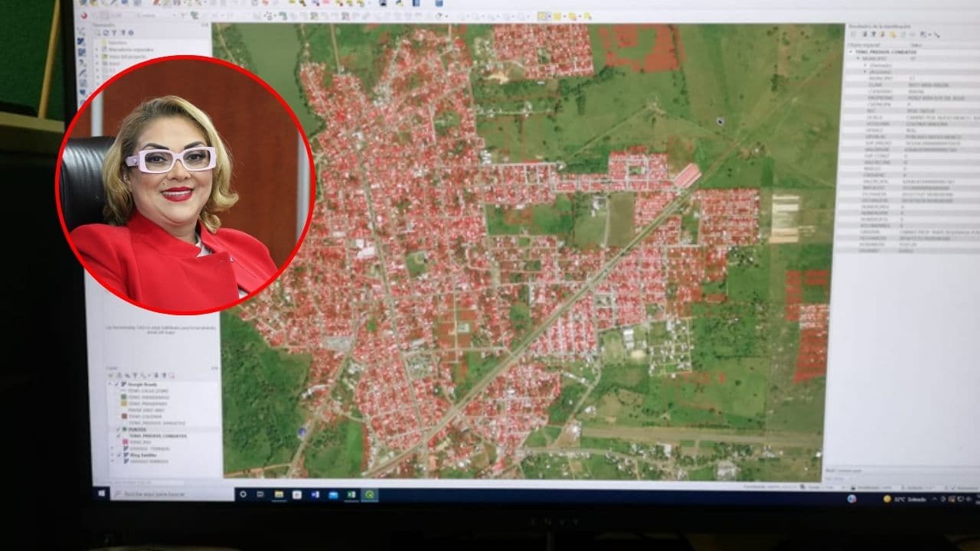Open the weather widget showing 32°C

pyautogui.click(x=904, y=499)
